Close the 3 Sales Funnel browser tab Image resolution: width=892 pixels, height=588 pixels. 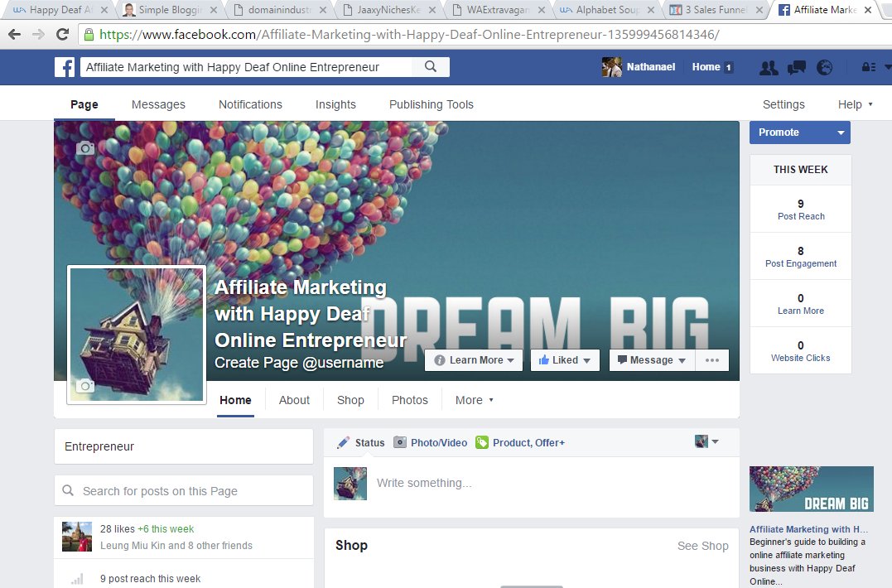pos(759,10)
